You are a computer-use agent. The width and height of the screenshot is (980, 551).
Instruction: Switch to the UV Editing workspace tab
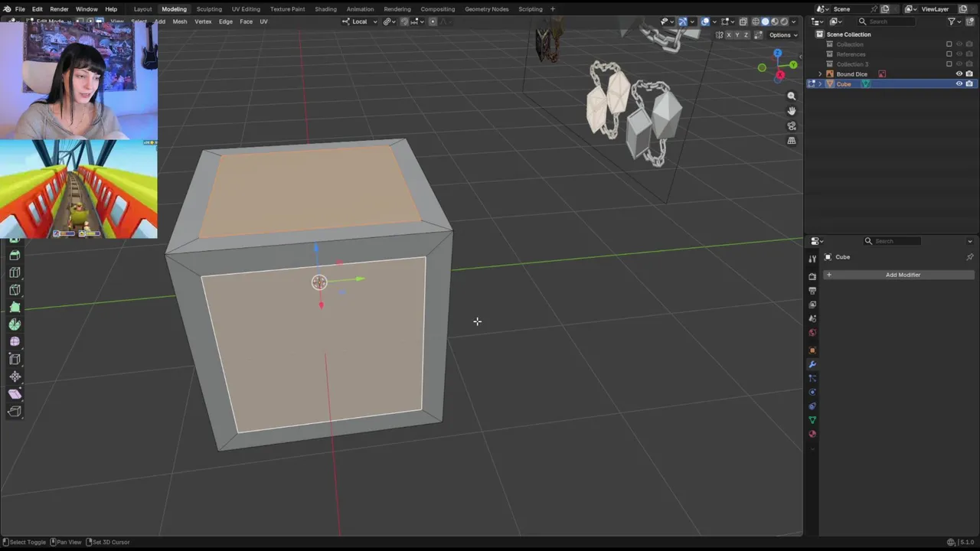246,9
